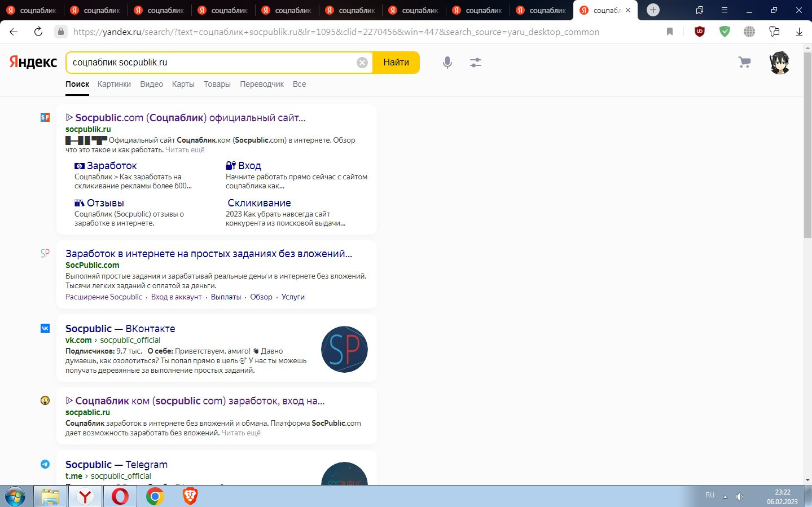Open Скликивание sitelink
Screen dimensions: 812x507
click(259, 203)
